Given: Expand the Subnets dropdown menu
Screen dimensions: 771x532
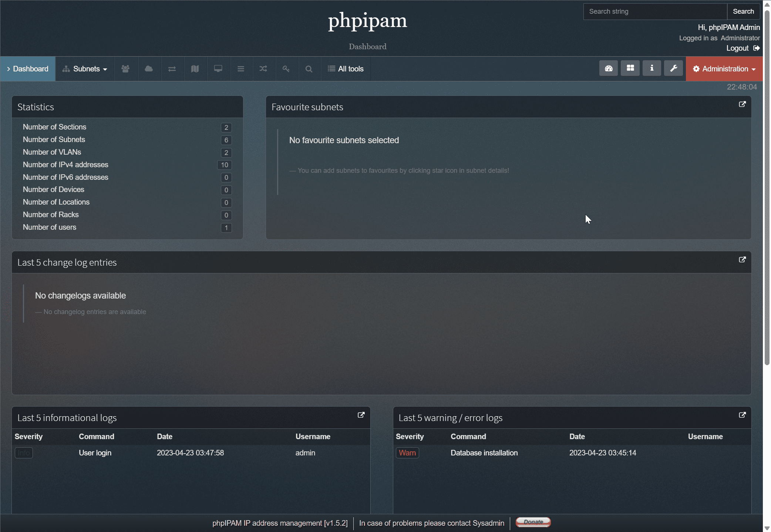Looking at the screenshot, I should [85, 69].
